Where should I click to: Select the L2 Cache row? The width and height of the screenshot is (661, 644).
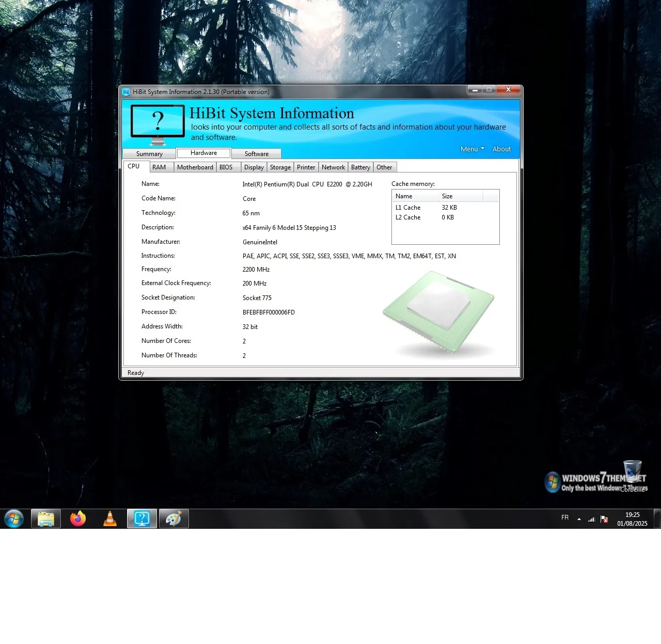click(x=445, y=217)
